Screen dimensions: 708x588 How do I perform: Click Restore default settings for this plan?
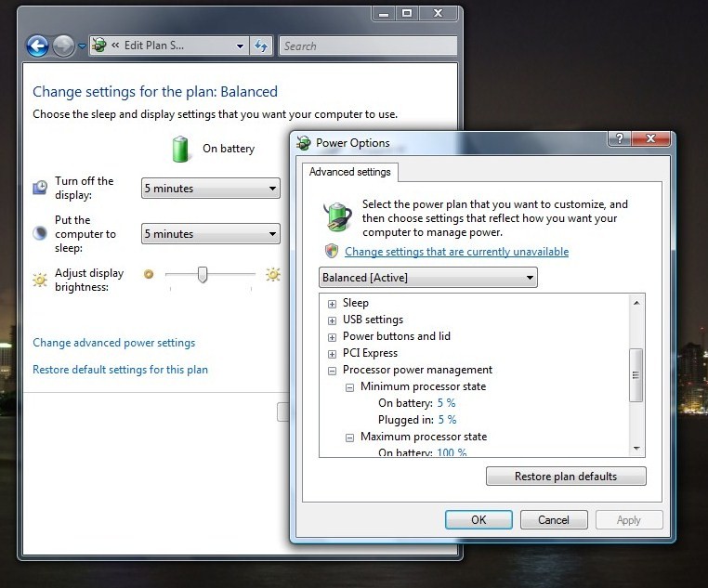coord(120,370)
